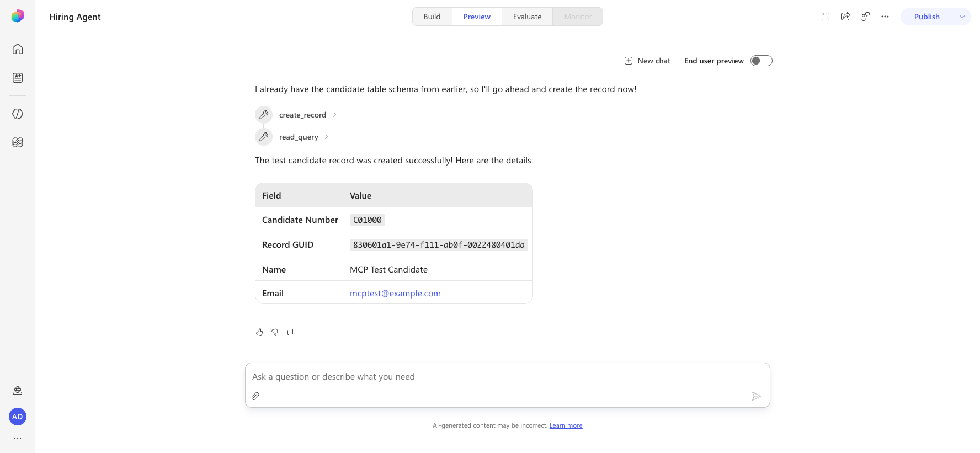This screenshot has width=980, height=453.
Task: Click the Copilot logo at top left
Action: 18,16
